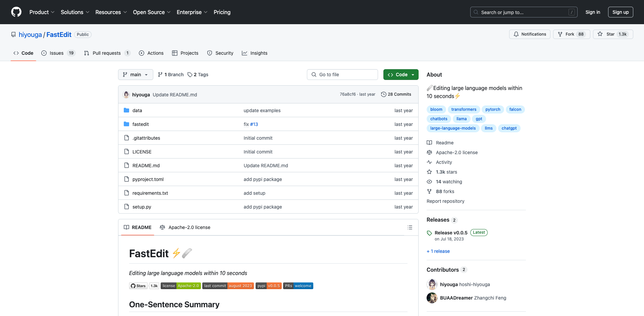View 88 forks link

(441, 191)
